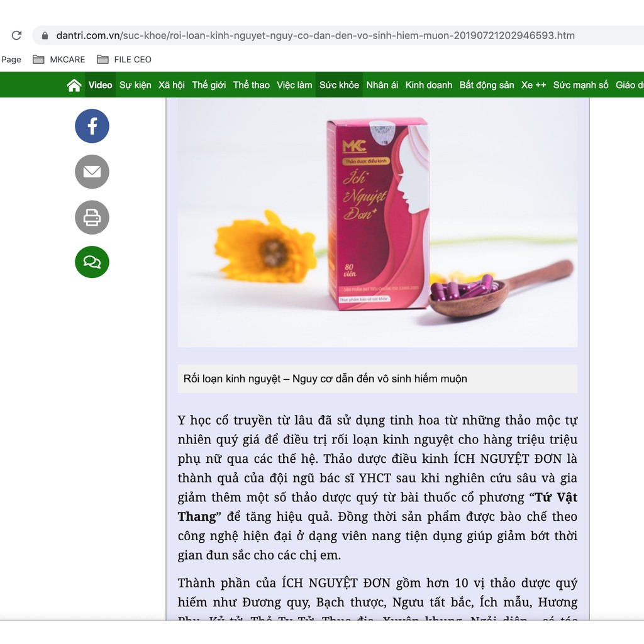Click the Ích Nguyệt Đơn product photo
The width and height of the screenshot is (644, 644).
tap(377, 222)
